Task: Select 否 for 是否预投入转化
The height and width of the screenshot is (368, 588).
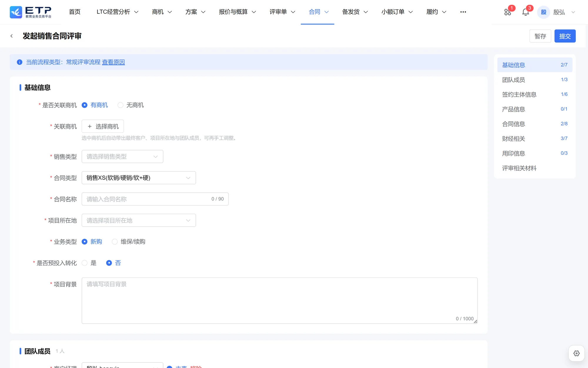Action: [x=113, y=263]
